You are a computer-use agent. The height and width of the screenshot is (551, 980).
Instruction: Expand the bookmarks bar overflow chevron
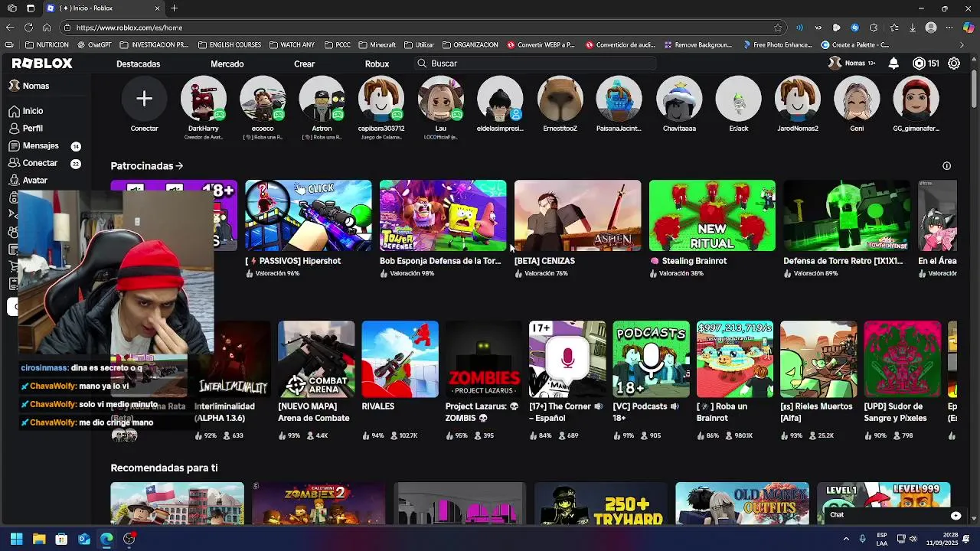[962, 44]
